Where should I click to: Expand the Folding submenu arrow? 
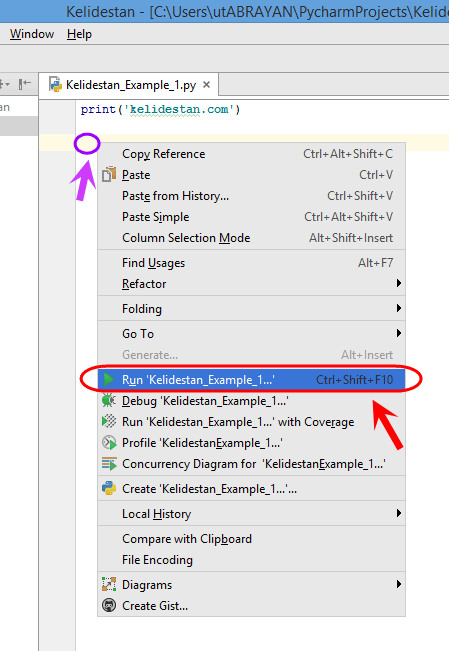[x=398, y=308]
